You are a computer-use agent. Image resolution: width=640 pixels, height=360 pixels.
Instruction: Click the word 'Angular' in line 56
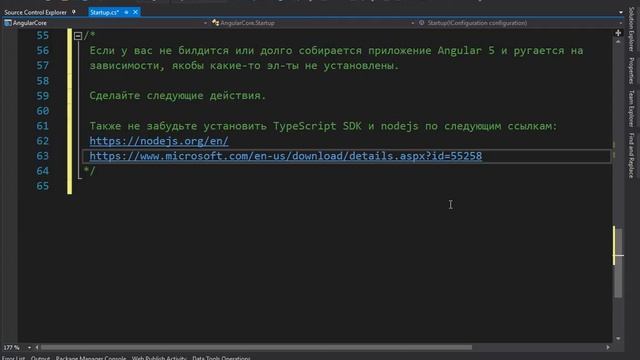460,51
